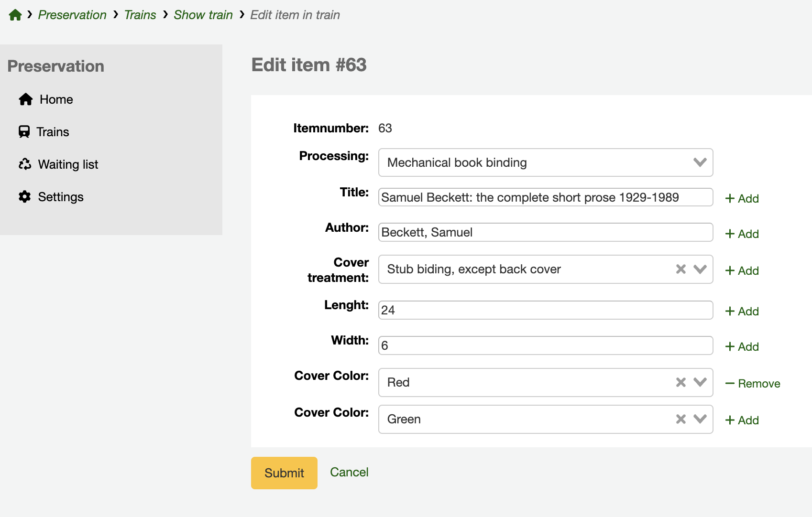The width and height of the screenshot is (812, 517).
Task: Submit the item edit form
Action: pyautogui.click(x=284, y=473)
